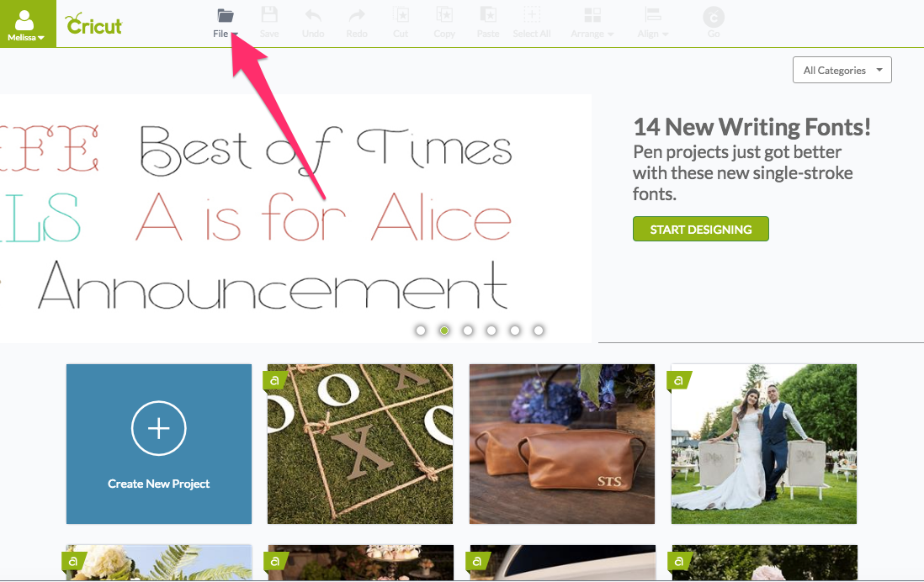Image resolution: width=924 pixels, height=582 pixels.
Task: Open the Melissa account menu
Action: point(26,24)
